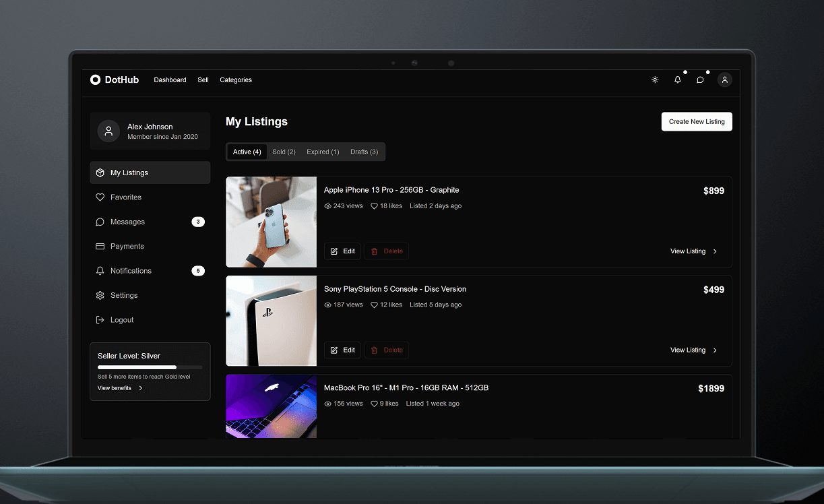824x504 pixels.
Task: Click the $499 price
Action: coord(714,290)
